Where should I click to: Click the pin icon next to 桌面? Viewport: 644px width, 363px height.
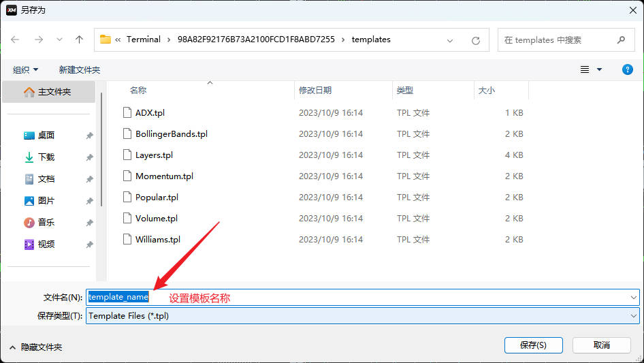pyautogui.click(x=89, y=136)
